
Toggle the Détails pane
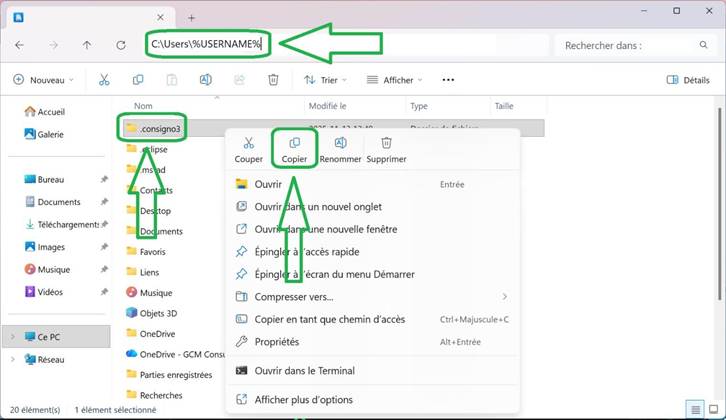(x=688, y=80)
